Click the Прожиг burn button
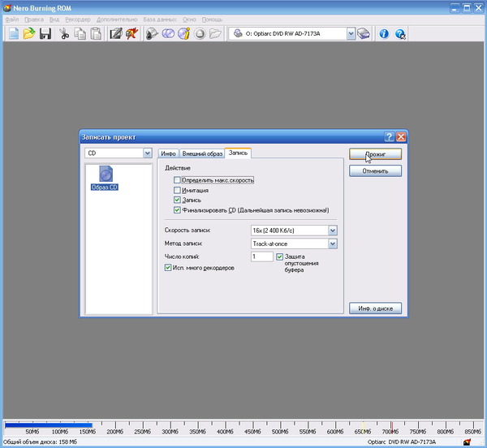Screen dimensions: 487x448 tap(375, 154)
